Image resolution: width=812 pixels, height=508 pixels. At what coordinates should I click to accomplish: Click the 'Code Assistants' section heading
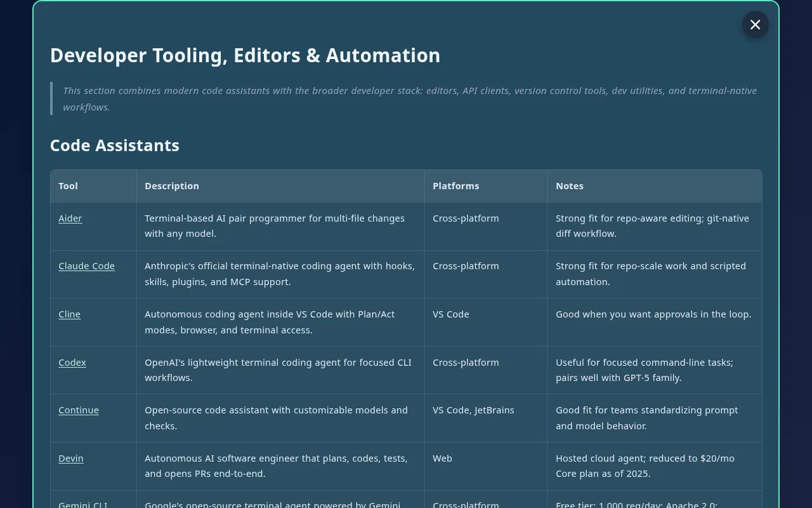115,145
